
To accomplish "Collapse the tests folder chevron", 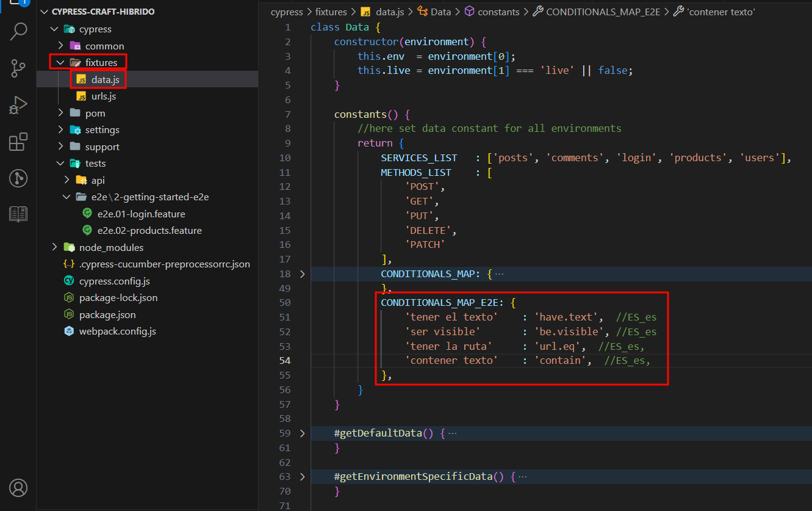I will coord(60,164).
